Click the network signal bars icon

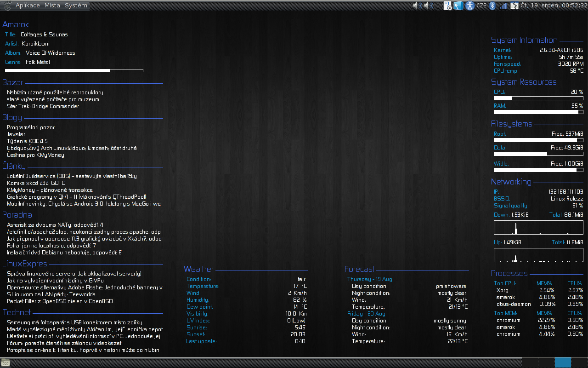tap(503, 6)
